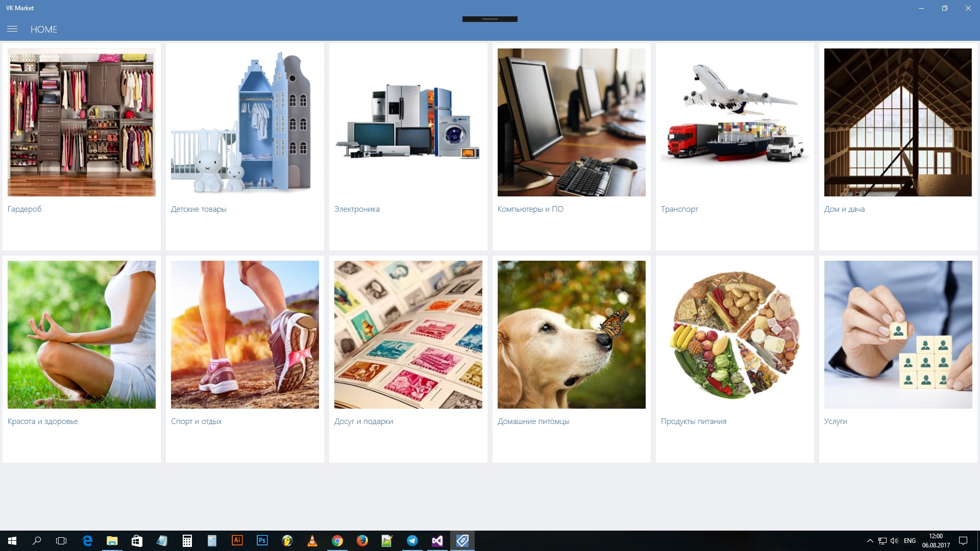
Task: Switch to Visual Studio in taskbar
Action: click(437, 540)
